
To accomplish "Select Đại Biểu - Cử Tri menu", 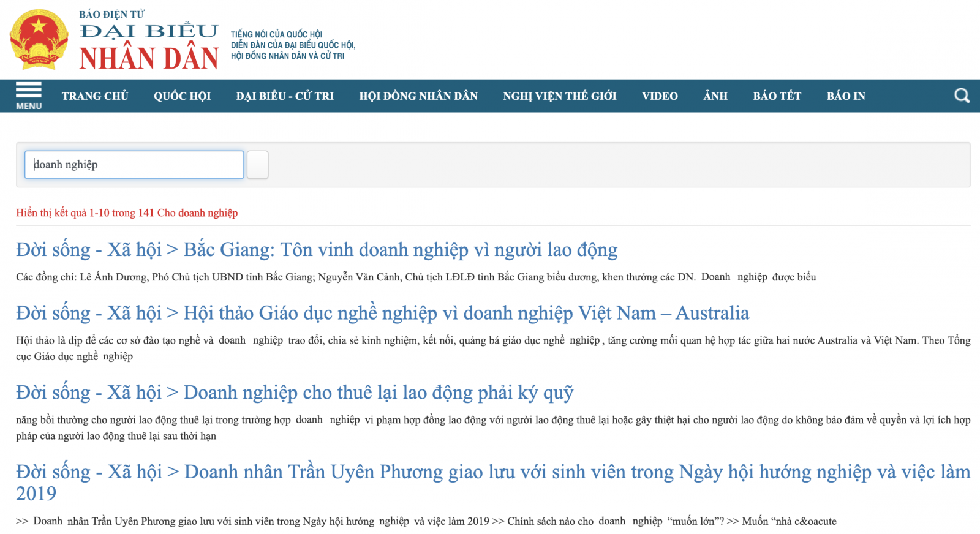I will pos(285,96).
